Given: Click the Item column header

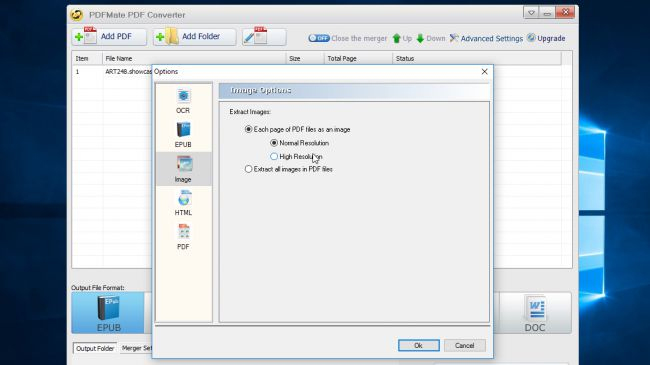Looking at the screenshot, I should [x=87, y=58].
